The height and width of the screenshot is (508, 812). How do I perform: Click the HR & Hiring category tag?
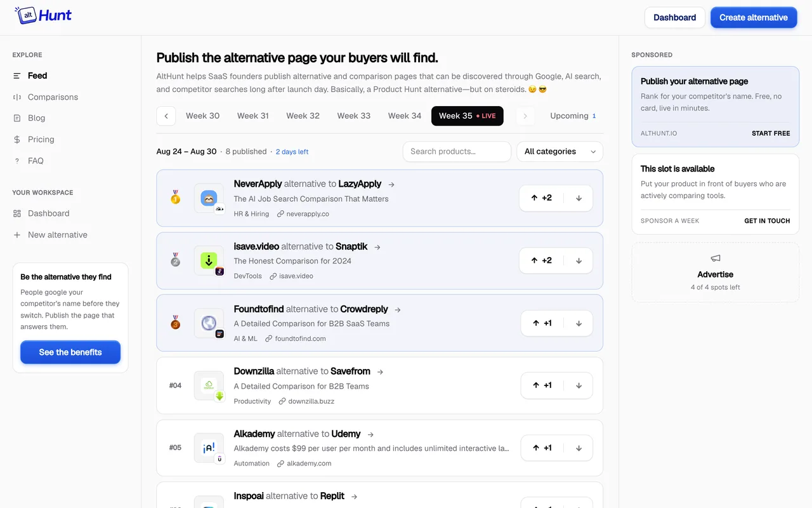[x=251, y=214]
